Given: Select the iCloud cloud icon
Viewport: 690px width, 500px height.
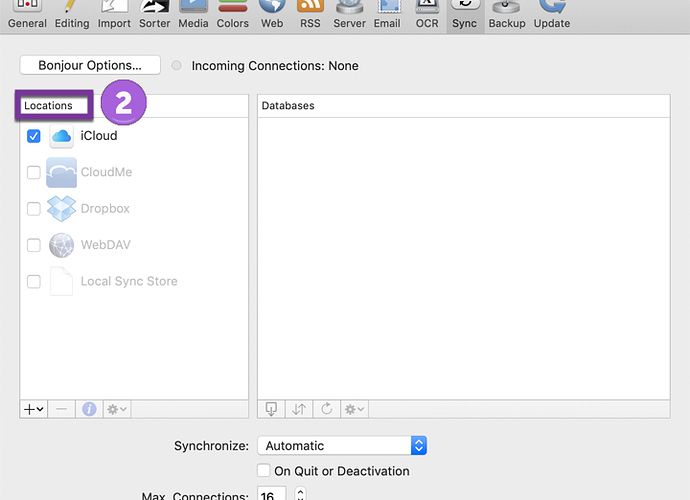Looking at the screenshot, I should click(61, 136).
